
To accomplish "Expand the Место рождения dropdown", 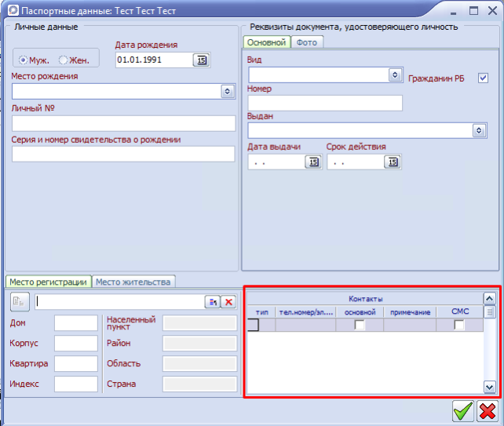I will (228, 92).
